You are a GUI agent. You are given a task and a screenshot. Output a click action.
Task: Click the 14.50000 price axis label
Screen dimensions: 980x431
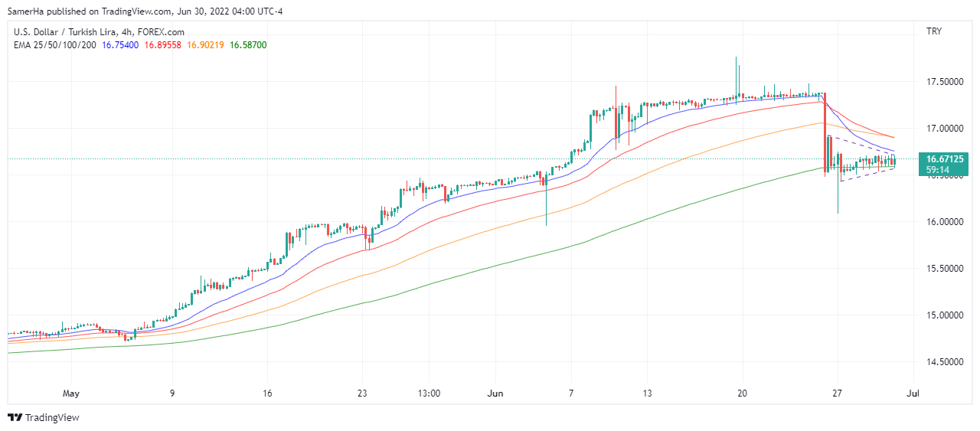[x=942, y=361]
